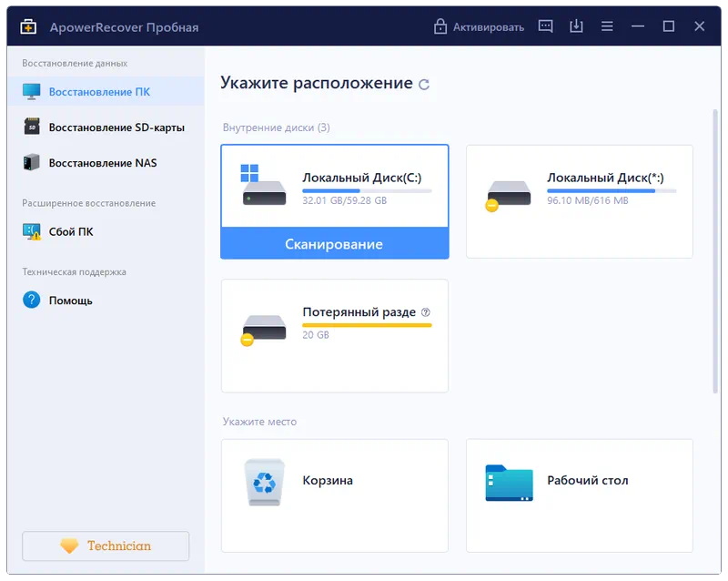The image size is (728, 581).
Task: Select the Потерянный разде label
Action: point(359,311)
